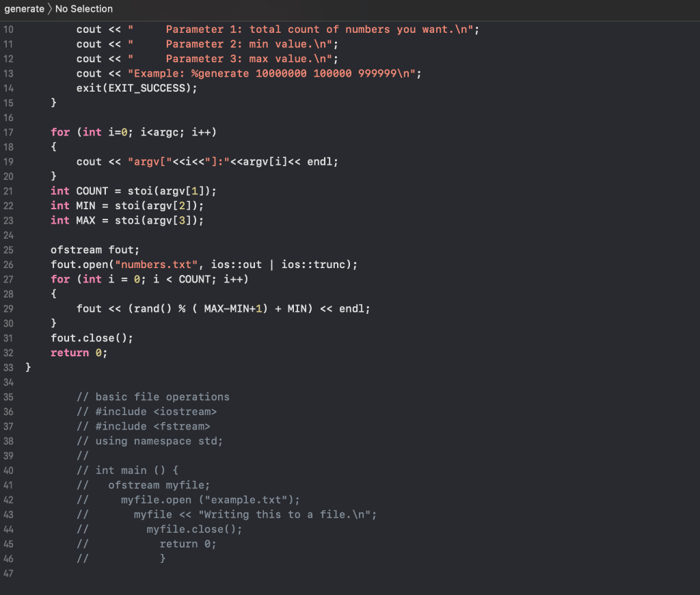Click the commented 'return 0;' on line 45
700x595 pixels.
188,544
